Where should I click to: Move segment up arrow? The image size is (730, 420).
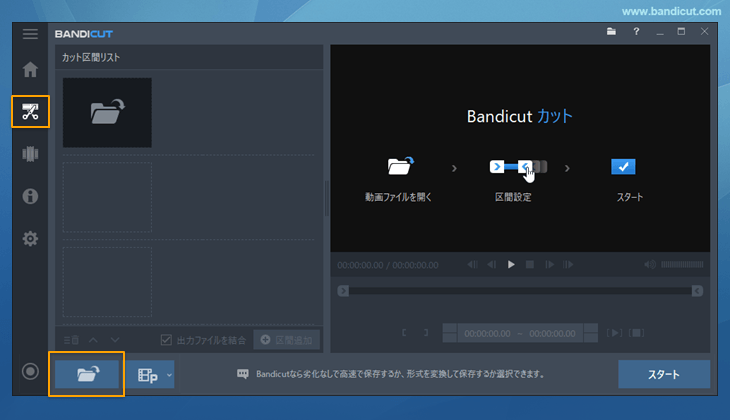point(94,340)
